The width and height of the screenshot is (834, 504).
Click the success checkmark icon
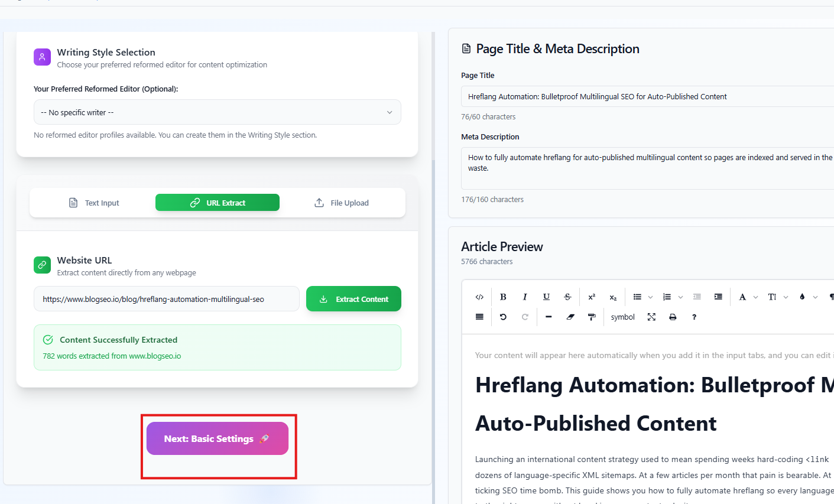click(x=48, y=340)
